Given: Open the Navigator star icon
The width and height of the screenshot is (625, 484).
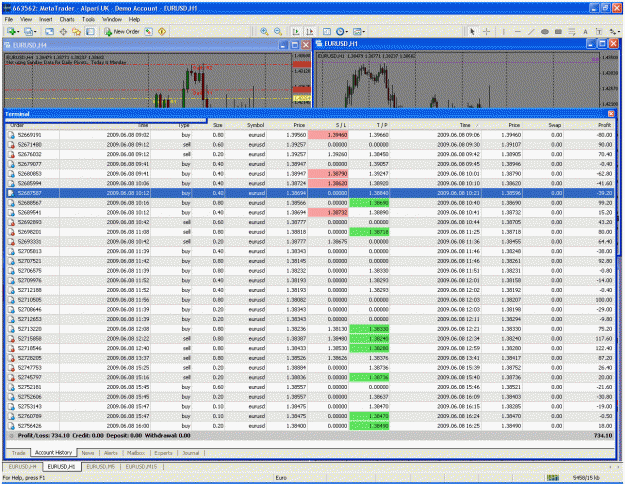Looking at the screenshot, I should [77, 31].
